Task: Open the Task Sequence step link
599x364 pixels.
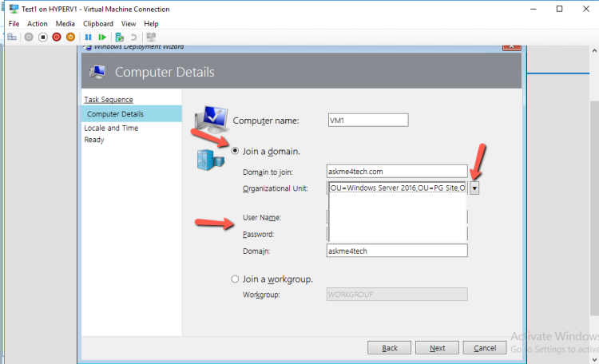Action: 108,100
